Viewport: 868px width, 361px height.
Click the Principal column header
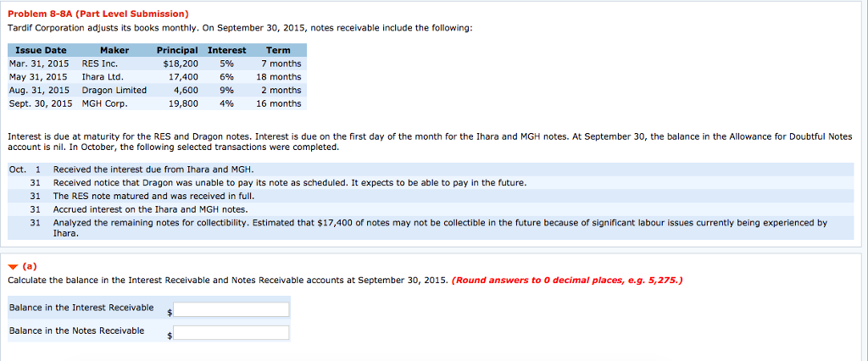178,51
